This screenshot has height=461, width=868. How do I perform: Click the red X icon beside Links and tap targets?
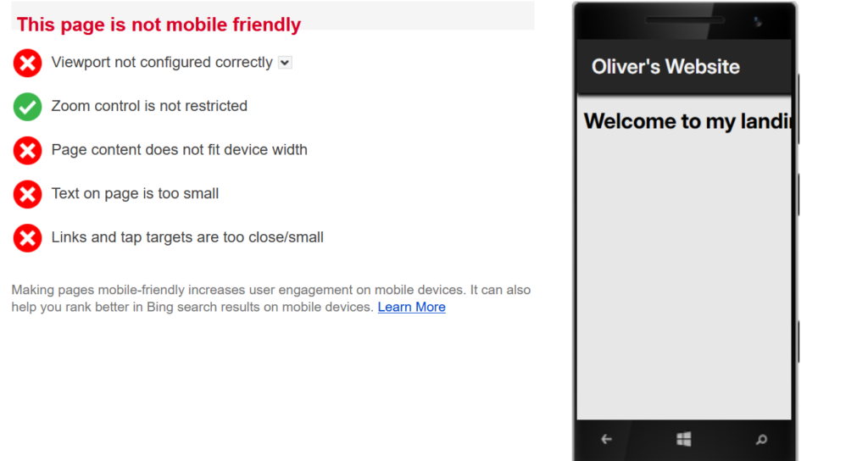(27, 238)
